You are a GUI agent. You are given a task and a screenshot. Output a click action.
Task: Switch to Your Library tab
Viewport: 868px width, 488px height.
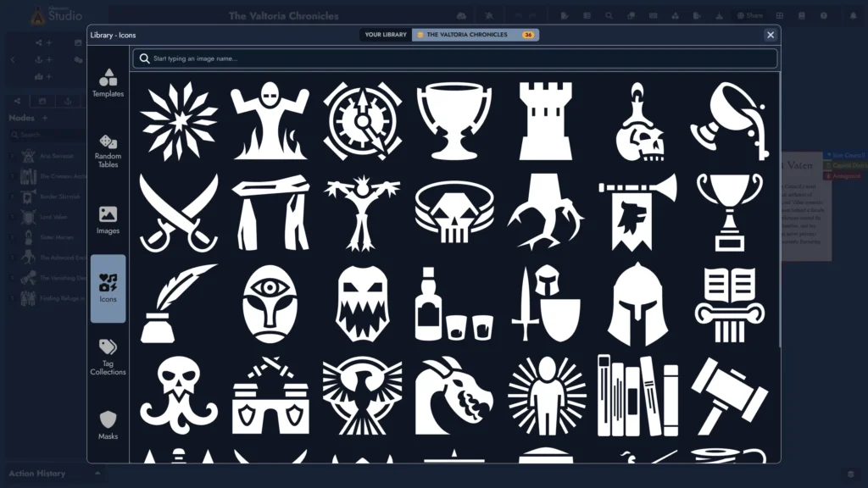pos(386,35)
